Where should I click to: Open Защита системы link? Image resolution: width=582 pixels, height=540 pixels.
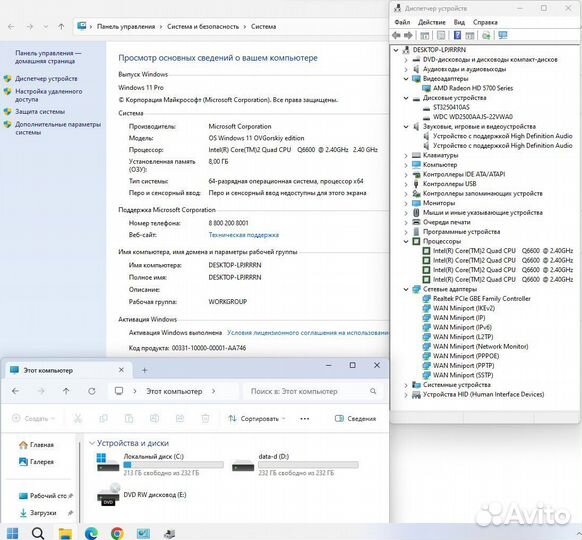(40, 111)
